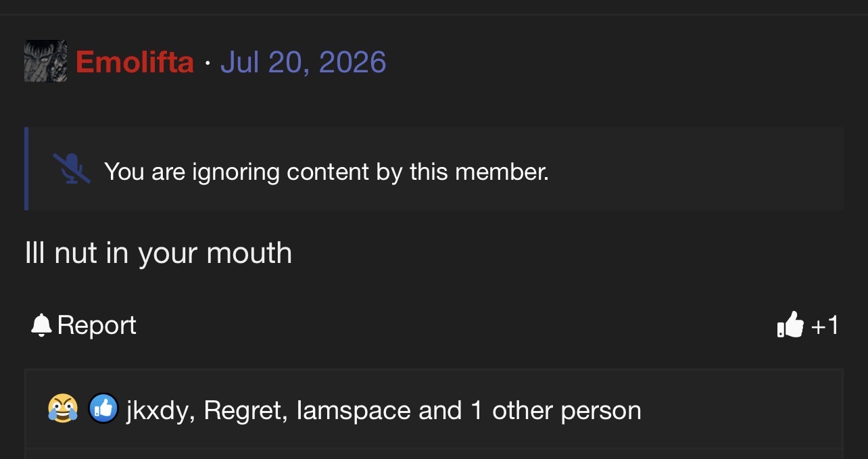Viewport: 868px width, 459px height.
Task: Click the laughing-crying emoji reaction icon
Action: 63,409
